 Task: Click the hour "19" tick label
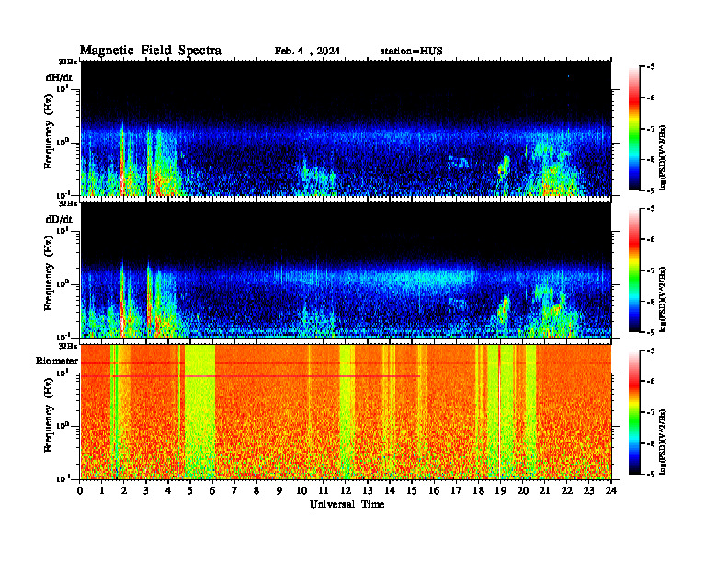[x=500, y=490]
